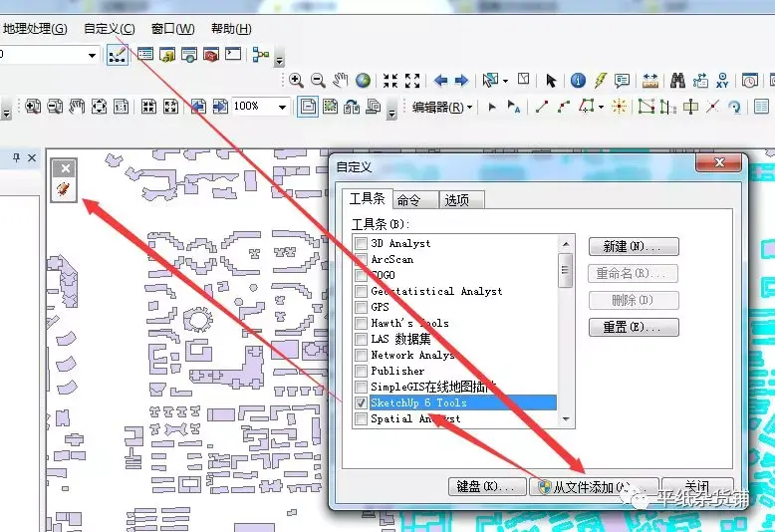This screenshot has height=532, width=775.
Task: Expand the Trace tool dropdown arrow
Action: pyautogui.click(x=601, y=107)
